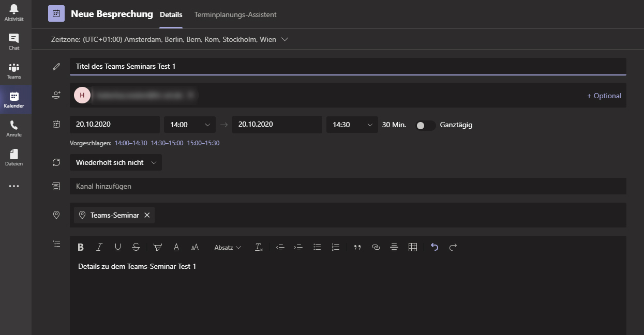The width and height of the screenshot is (644, 335).
Task: Click the Kanal hinzufügen field
Action: pos(348,186)
